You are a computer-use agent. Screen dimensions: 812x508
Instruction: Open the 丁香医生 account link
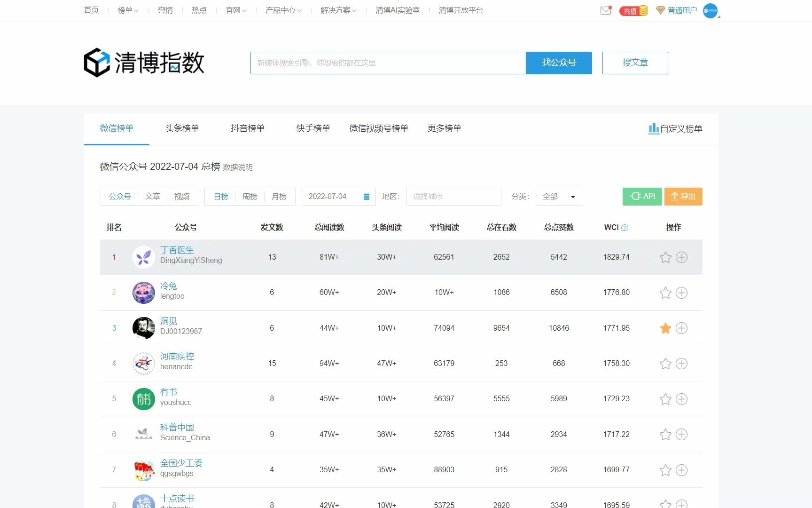(x=177, y=250)
